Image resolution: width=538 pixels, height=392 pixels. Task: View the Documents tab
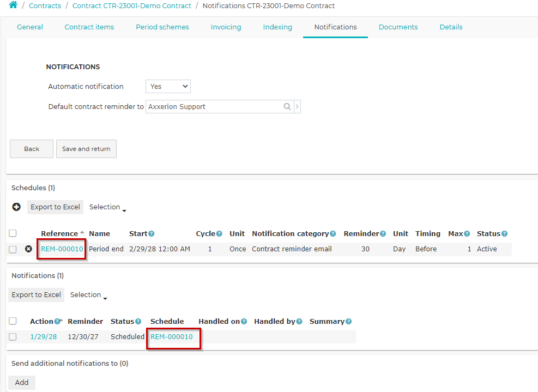398,27
